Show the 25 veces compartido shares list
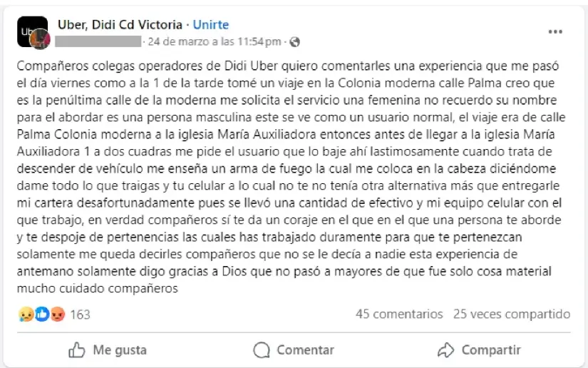Image resolution: width=588 pixels, height=368 pixels. coord(511,314)
